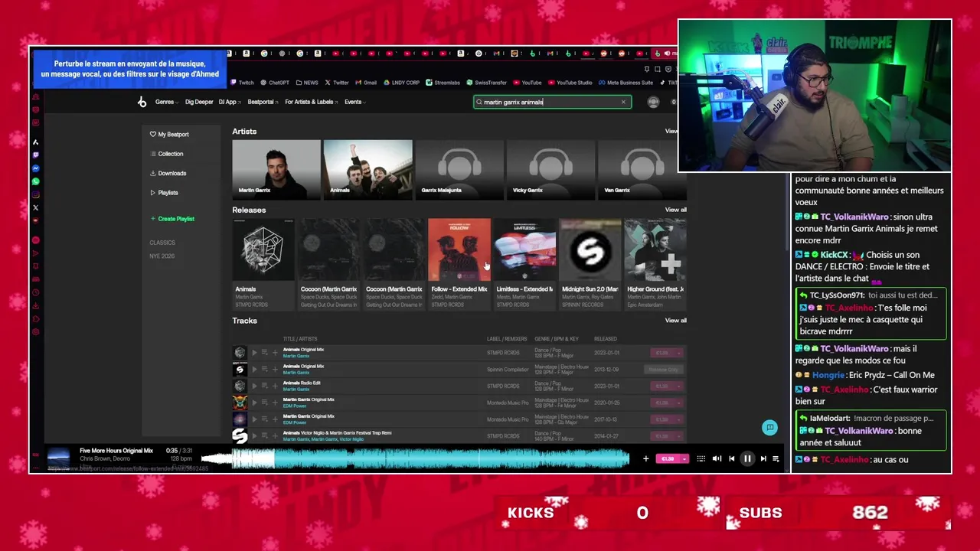This screenshot has width=980, height=551.
Task: Expand the player price dropdown arrow
Action: coord(684,458)
